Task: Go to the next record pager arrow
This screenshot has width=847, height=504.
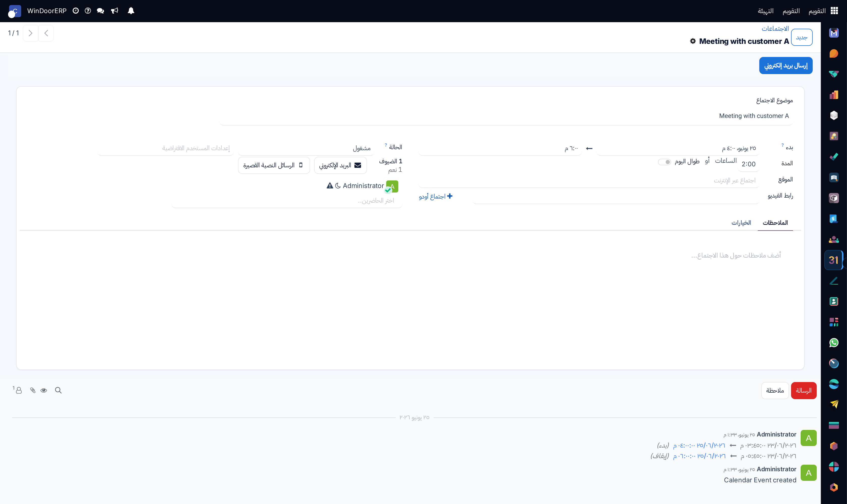Action: coord(31,33)
